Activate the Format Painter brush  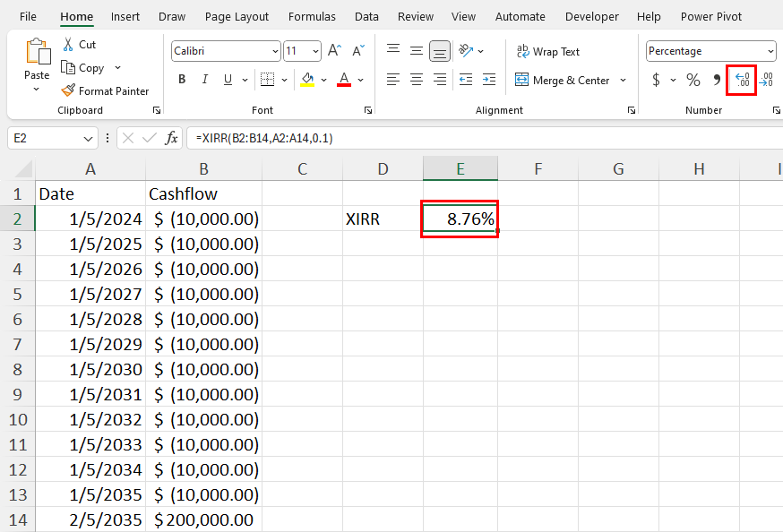point(68,90)
